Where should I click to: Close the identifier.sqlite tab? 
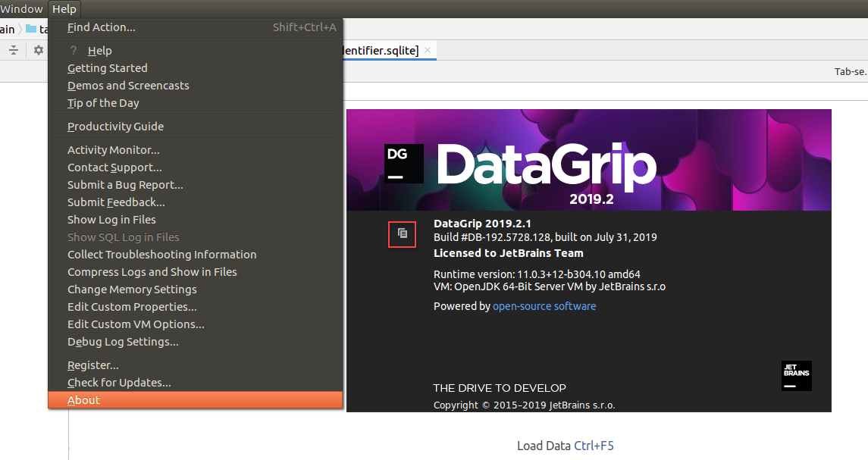pyautogui.click(x=426, y=49)
